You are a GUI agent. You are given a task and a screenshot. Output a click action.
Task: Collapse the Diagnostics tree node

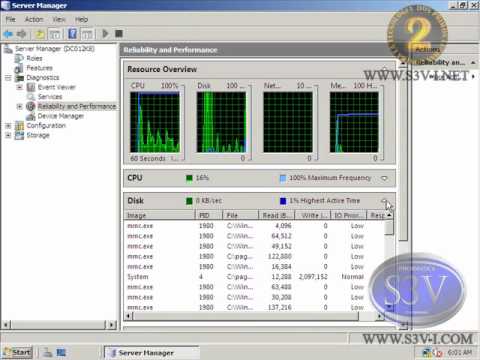[8, 78]
